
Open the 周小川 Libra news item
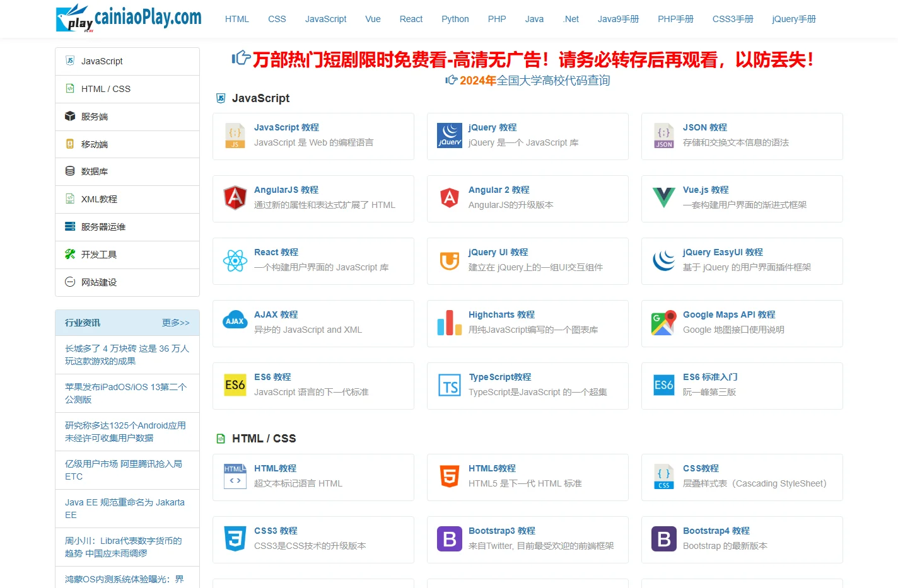pos(124,547)
